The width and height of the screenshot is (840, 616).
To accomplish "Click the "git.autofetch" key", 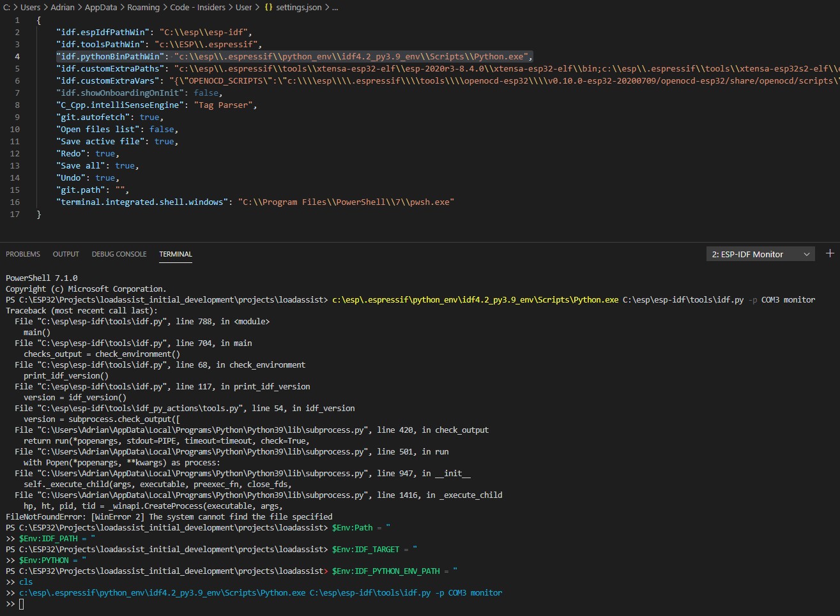I will (93, 117).
